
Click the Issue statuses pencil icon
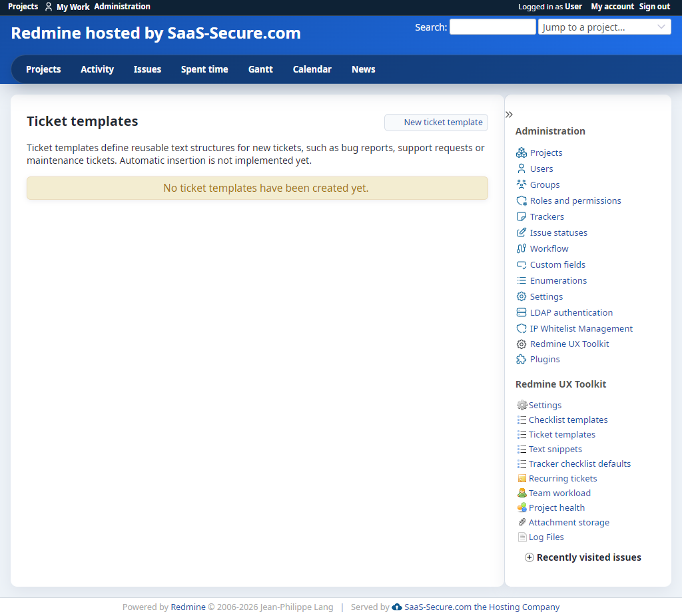tap(521, 232)
